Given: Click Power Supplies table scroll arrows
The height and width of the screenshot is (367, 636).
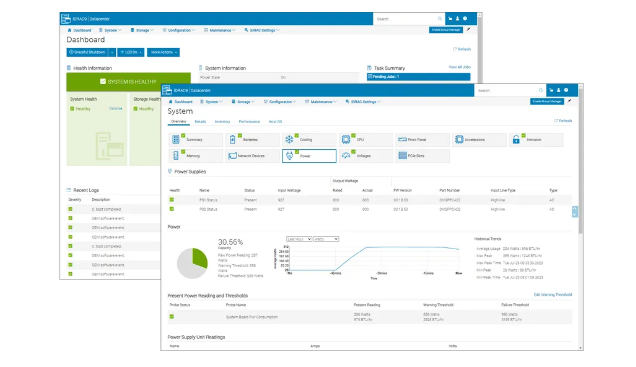Looking at the screenshot, I should tap(575, 211).
